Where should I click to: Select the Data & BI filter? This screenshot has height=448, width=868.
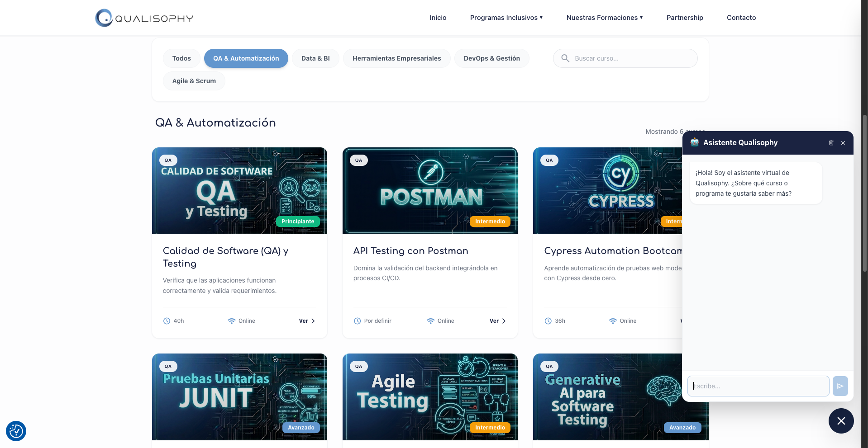click(x=315, y=58)
